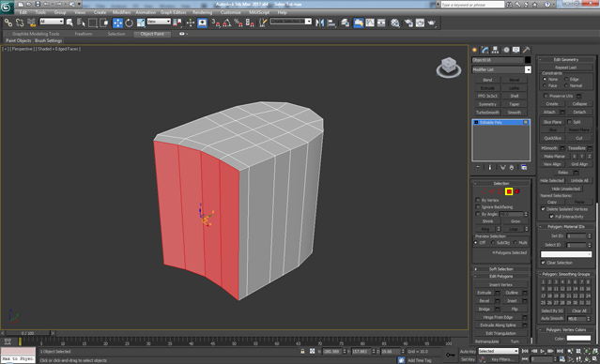Toggle the Window/Crossing selection icon

coord(104,23)
